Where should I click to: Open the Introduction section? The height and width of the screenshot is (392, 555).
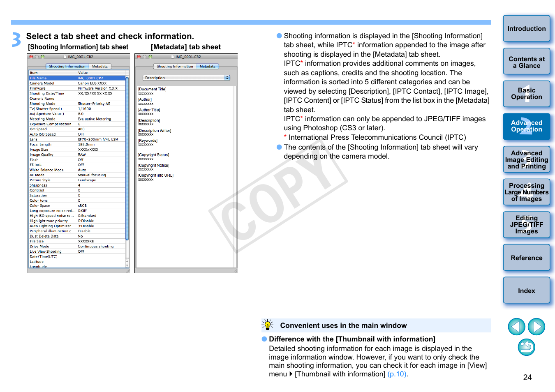526,29
